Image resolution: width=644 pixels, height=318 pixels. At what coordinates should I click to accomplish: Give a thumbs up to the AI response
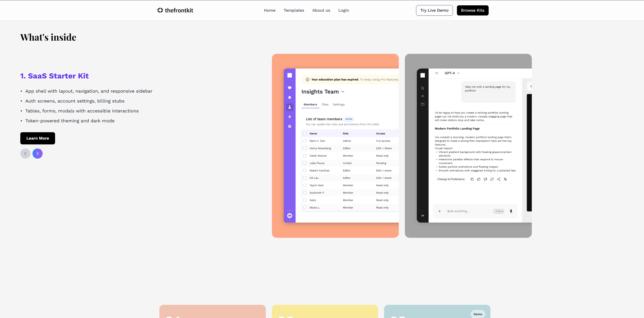[x=479, y=179]
